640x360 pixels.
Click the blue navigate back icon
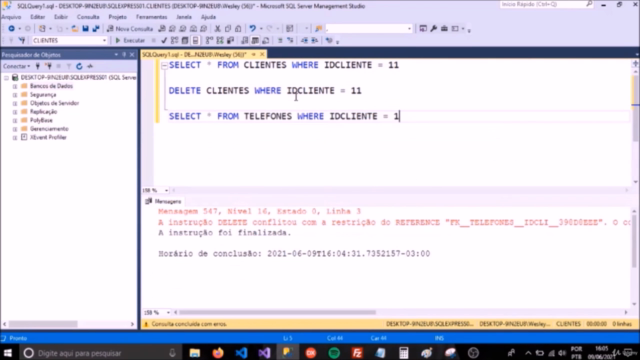(11, 29)
